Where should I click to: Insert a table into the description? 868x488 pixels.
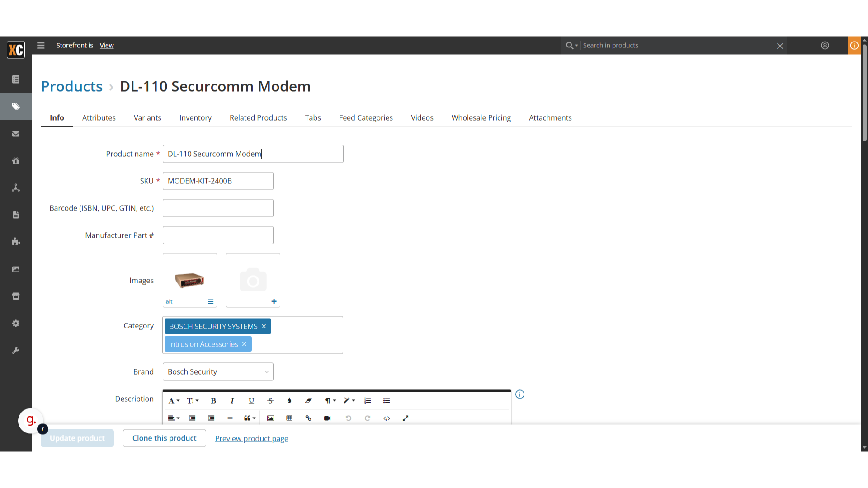click(x=289, y=418)
